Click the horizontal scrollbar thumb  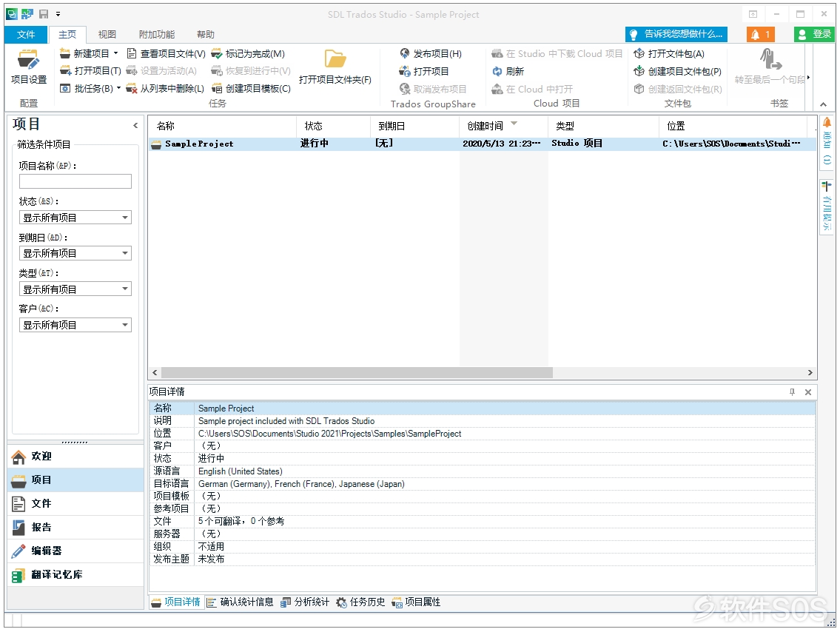(x=357, y=372)
